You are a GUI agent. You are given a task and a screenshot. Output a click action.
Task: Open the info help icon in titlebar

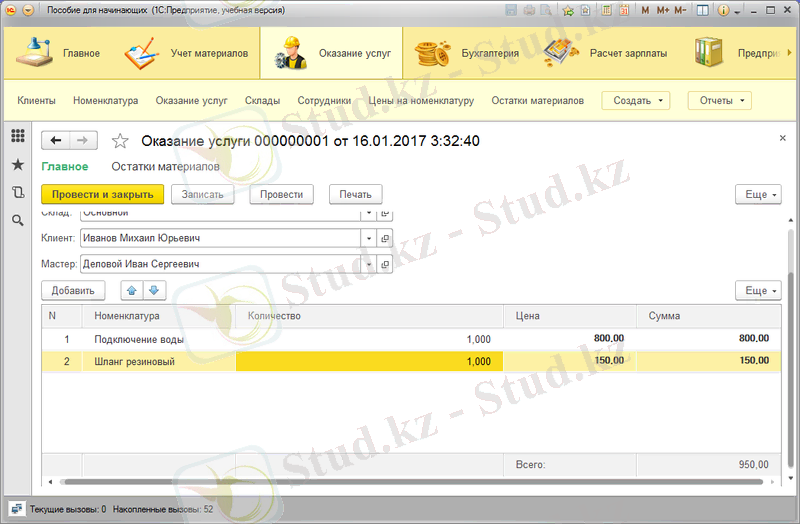click(x=723, y=10)
